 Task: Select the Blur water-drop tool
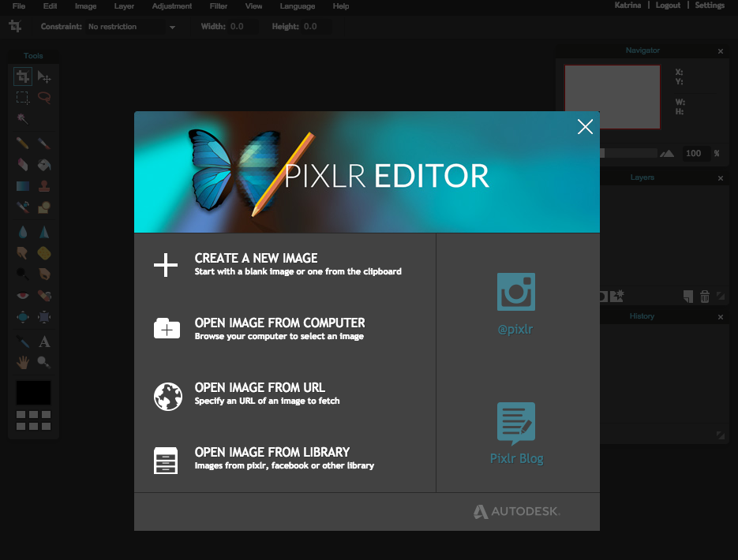[23, 232]
